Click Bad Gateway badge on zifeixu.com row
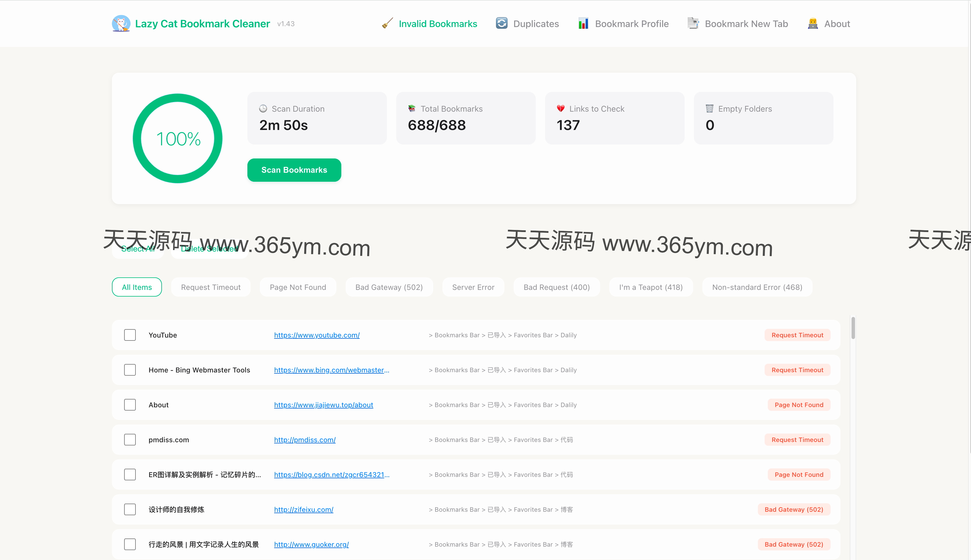971x560 pixels. (x=794, y=509)
